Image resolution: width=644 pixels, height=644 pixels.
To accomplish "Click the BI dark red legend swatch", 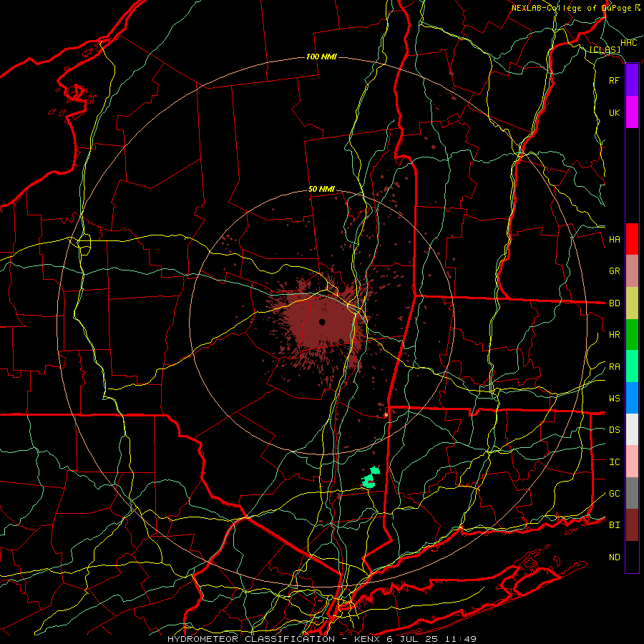I will point(632,525).
